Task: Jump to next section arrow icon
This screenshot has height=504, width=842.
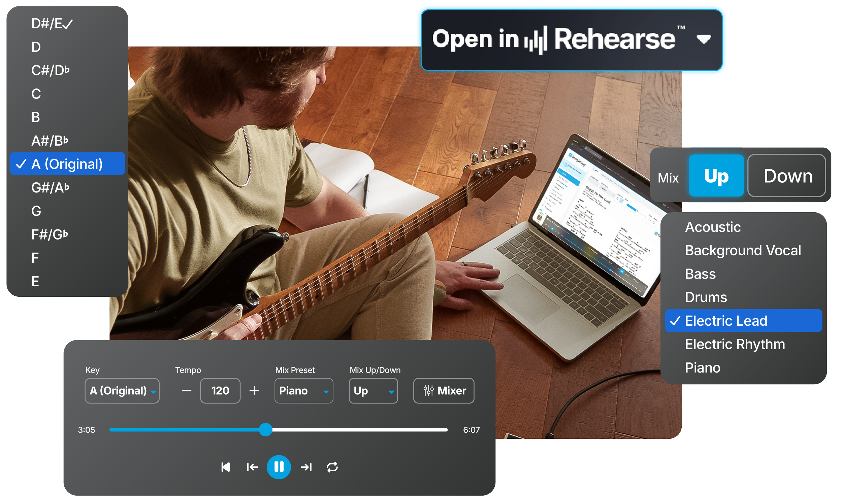Action: click(x=306, y=467)
